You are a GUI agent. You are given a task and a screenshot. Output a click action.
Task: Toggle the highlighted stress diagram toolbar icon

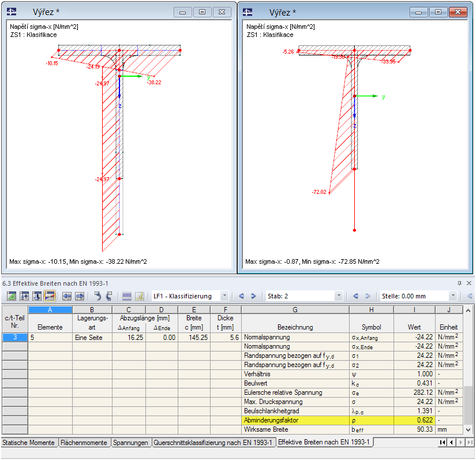pyautogui.click(x=50, y=296)
